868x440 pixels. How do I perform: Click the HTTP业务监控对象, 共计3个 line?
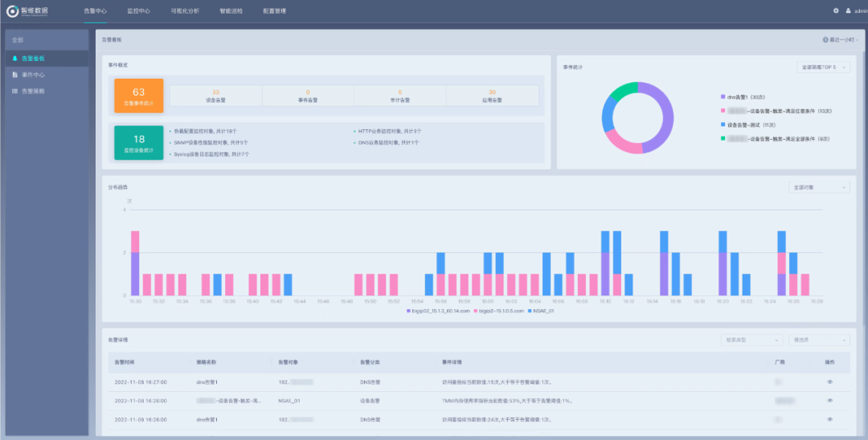click(x=390, y=132)
